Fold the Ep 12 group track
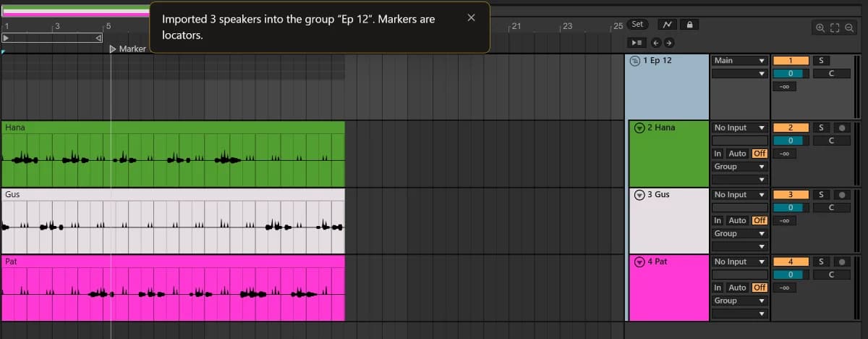868x339 pixels. click(635, 61)
